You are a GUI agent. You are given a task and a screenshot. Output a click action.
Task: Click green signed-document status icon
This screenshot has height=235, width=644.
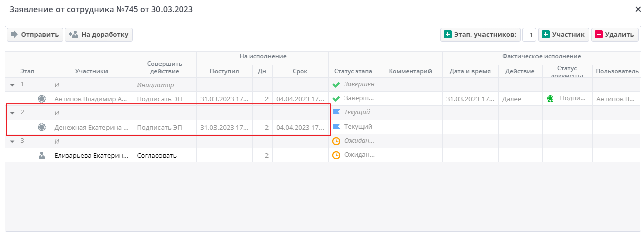pos(550,99)
